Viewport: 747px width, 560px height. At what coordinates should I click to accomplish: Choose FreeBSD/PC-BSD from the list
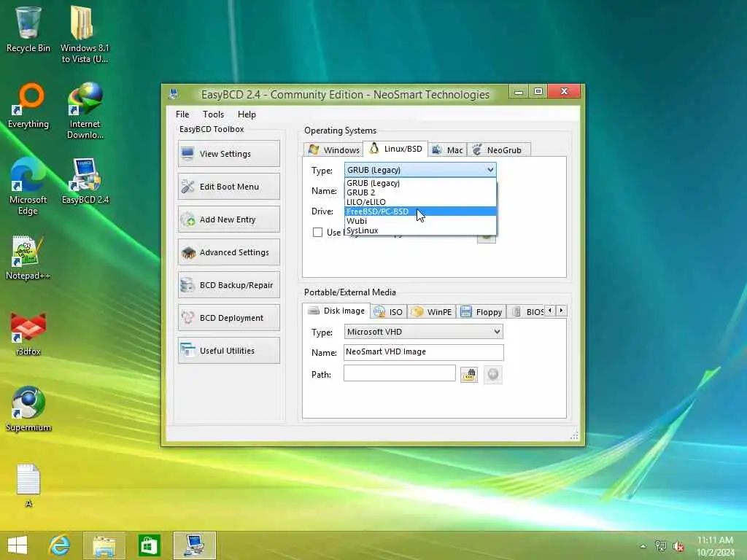point(420,211)
